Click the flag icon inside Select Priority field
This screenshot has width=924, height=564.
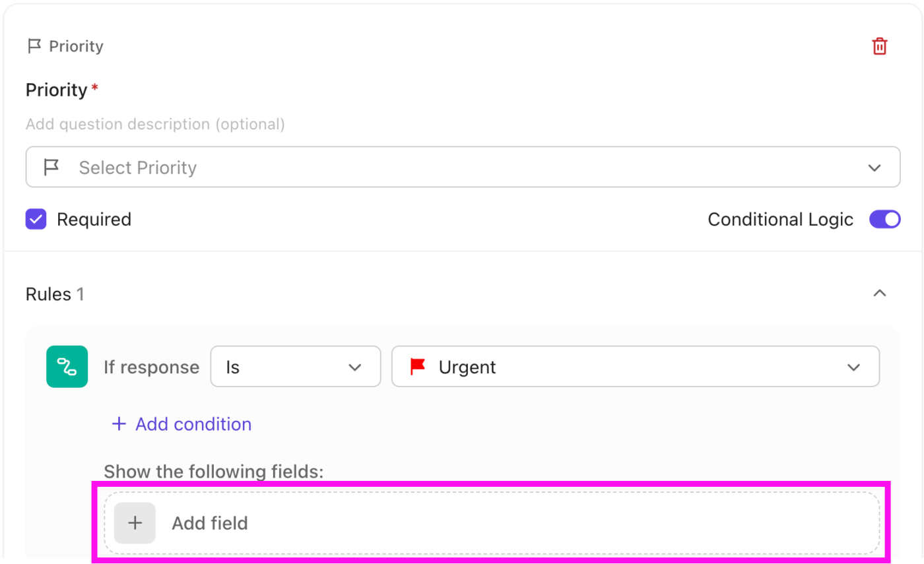pos(52,167)
